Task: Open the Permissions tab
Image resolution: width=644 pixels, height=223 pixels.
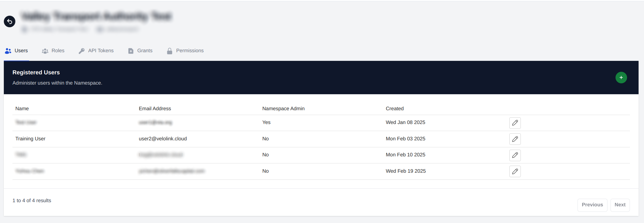Action: tap(185, 51)
